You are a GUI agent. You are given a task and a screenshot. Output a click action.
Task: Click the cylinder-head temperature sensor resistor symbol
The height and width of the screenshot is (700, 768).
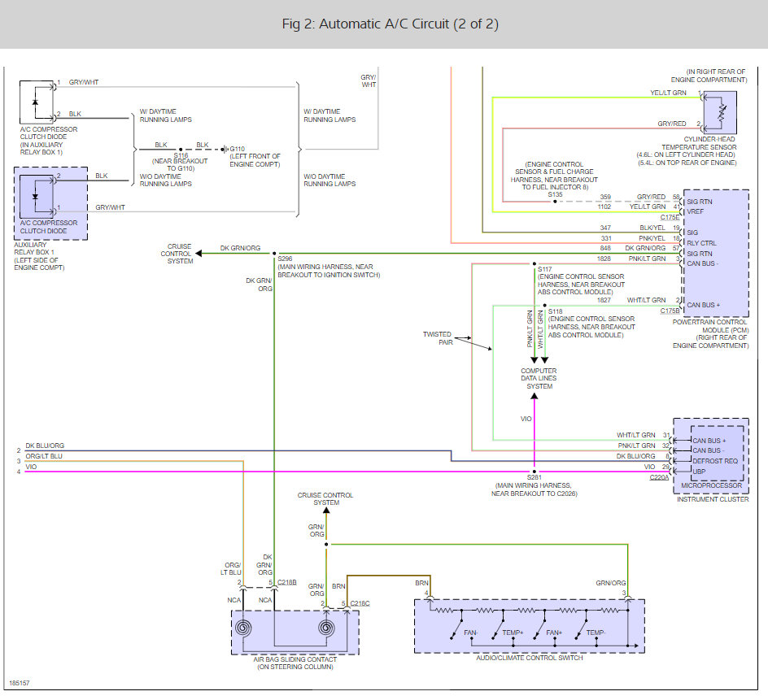click(x=722, y=113)
